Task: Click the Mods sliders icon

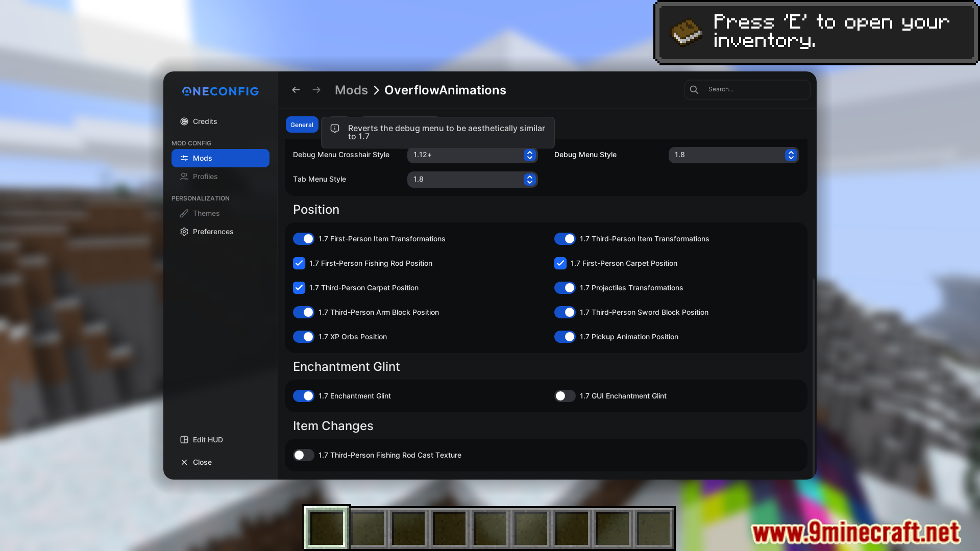Action: 184,158
